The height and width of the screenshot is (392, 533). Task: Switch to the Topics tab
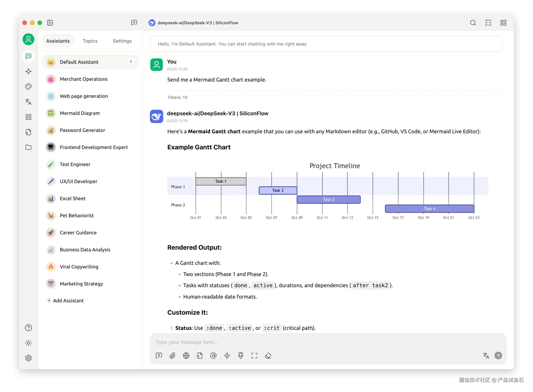(90, 41)
